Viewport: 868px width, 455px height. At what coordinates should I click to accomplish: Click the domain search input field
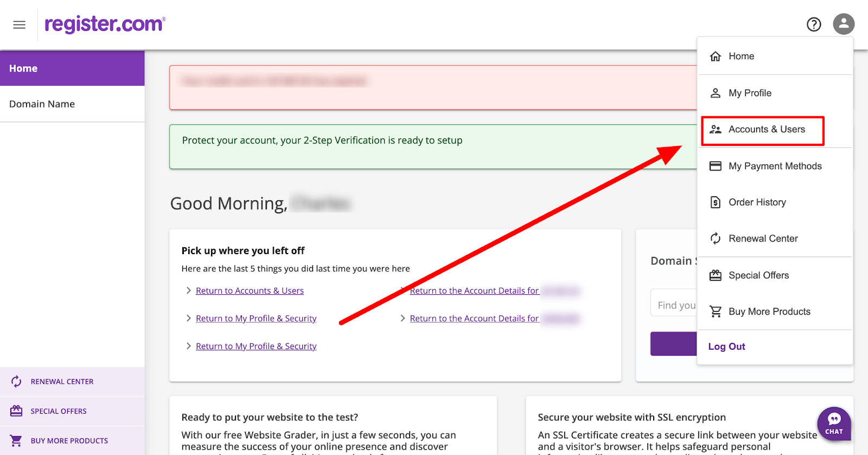point(674,305)
